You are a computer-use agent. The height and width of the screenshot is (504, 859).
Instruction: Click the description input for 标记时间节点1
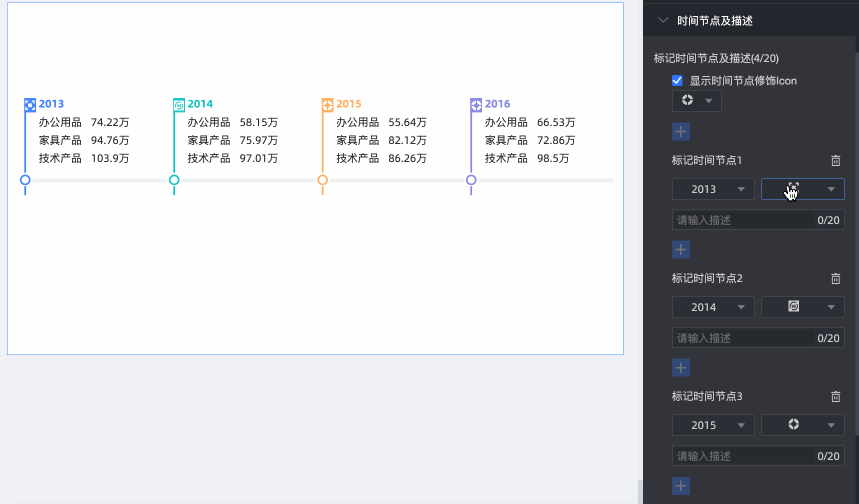(x=742, y=220)
